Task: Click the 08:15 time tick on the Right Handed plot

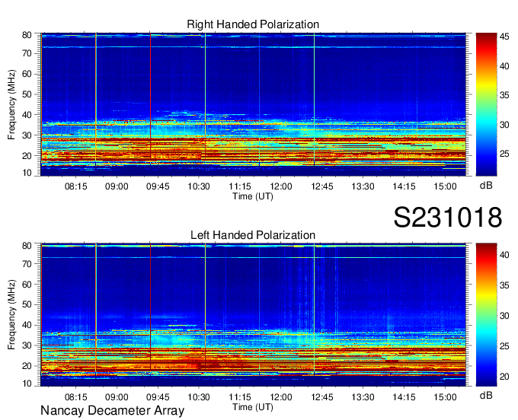Action: coord(76,186)
